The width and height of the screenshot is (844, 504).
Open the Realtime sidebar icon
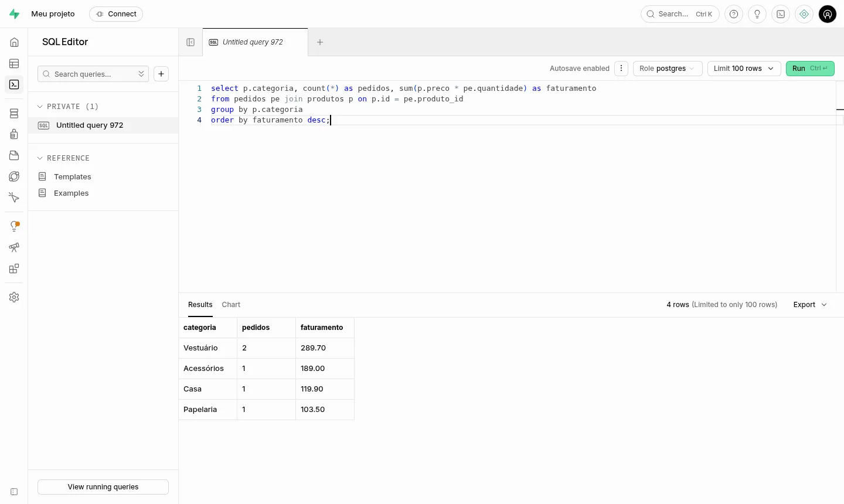[x=14, y=198]
